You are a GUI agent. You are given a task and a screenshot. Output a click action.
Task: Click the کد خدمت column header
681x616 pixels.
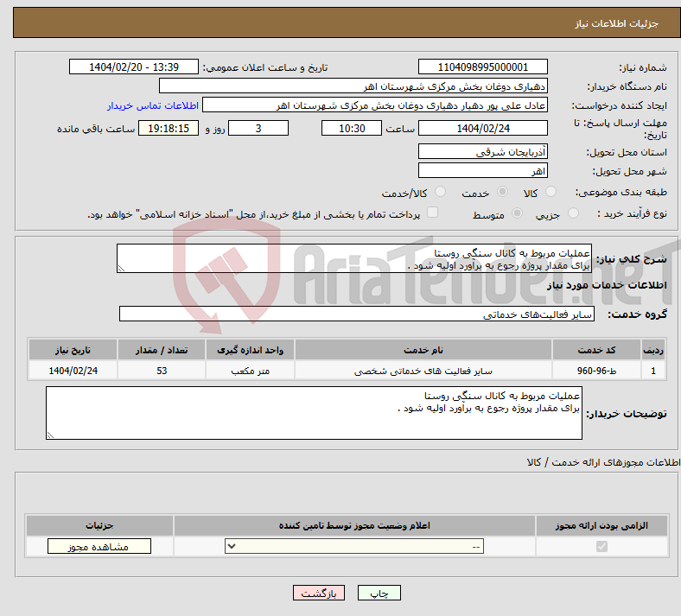click(597, 350)
